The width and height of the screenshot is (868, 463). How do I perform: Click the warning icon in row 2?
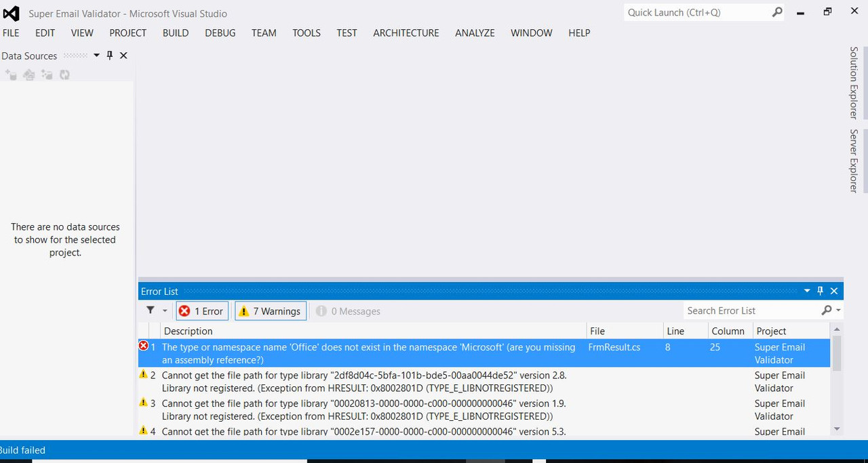(x=143, y=374)
